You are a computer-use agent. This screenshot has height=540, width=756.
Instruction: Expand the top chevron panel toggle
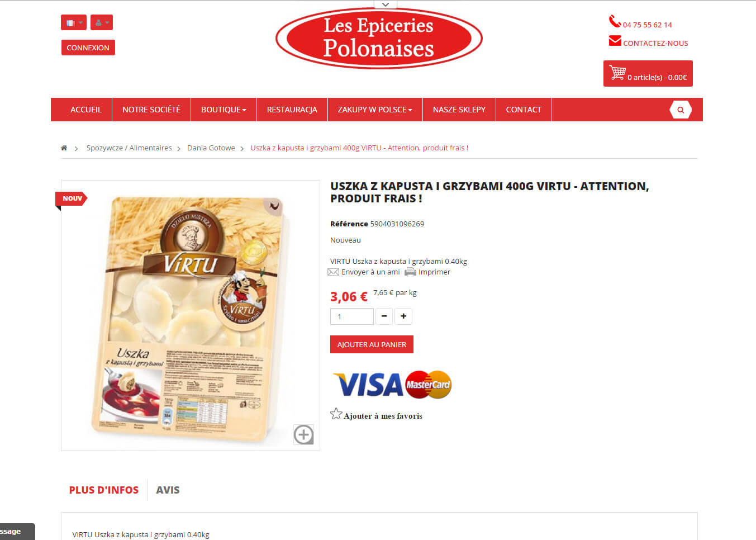tap(386, 4)
